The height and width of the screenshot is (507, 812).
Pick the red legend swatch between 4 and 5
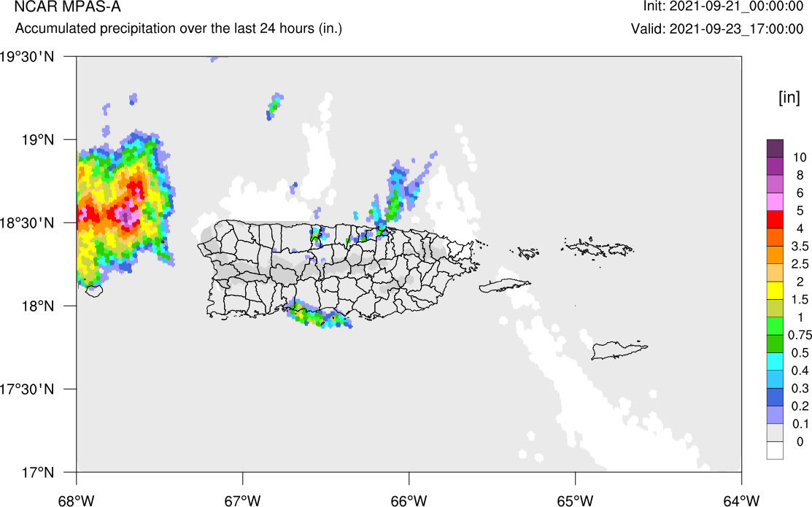coord(775,219)
